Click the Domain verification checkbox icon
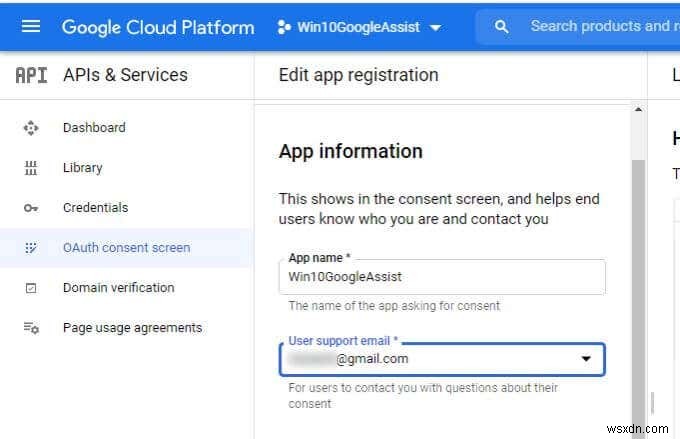Screen dimensions: 680x439 (x=31, y=288)
